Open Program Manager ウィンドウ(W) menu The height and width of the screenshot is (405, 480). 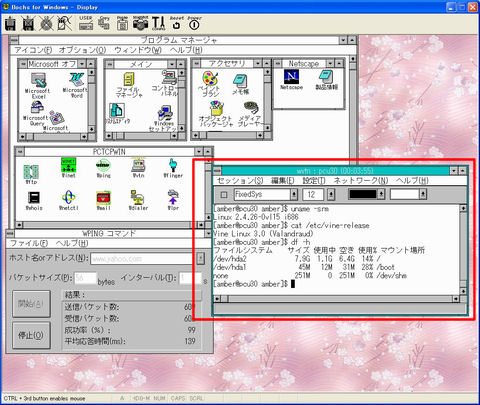click(x=138, y=50)
